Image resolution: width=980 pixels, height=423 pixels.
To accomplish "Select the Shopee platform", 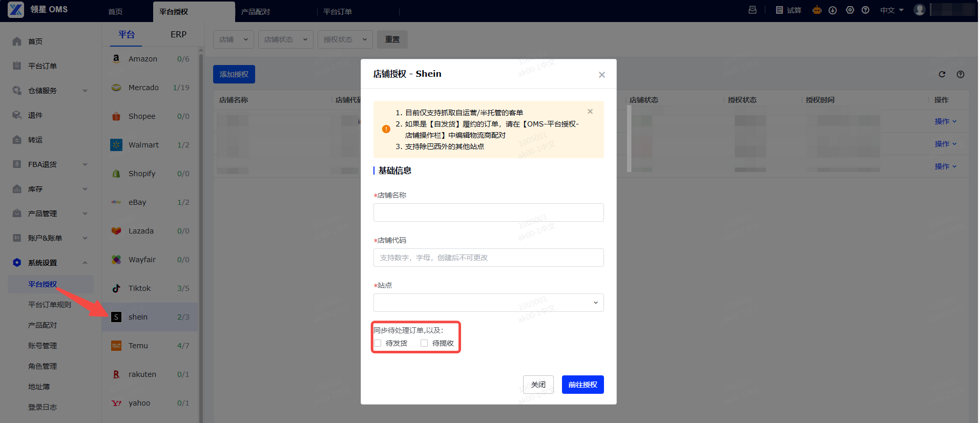I will point(150,116).
